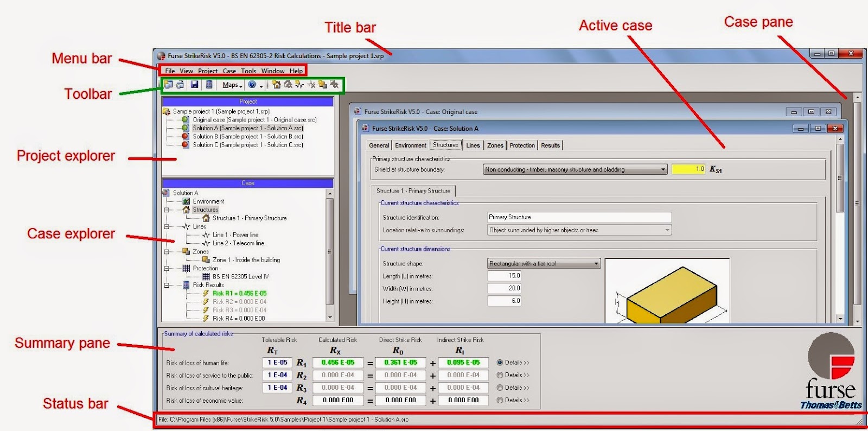Click the project icon beside Sample project 1

pos(167,111)
